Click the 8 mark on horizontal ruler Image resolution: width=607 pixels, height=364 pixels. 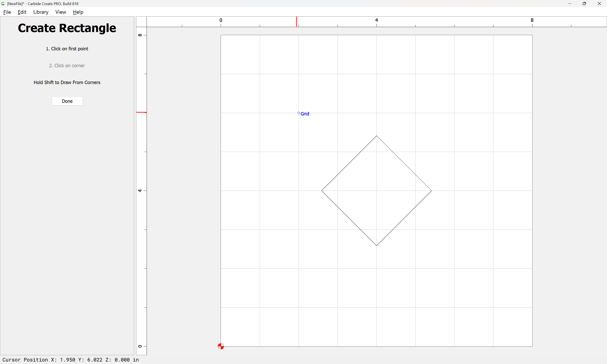[532, 20]
